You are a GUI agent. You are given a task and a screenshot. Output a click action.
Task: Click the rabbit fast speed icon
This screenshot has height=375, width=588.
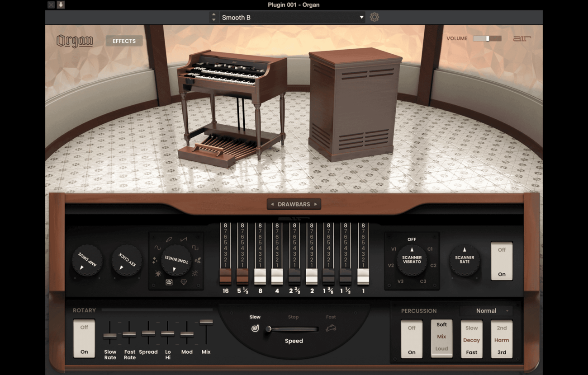click(331, 328)
